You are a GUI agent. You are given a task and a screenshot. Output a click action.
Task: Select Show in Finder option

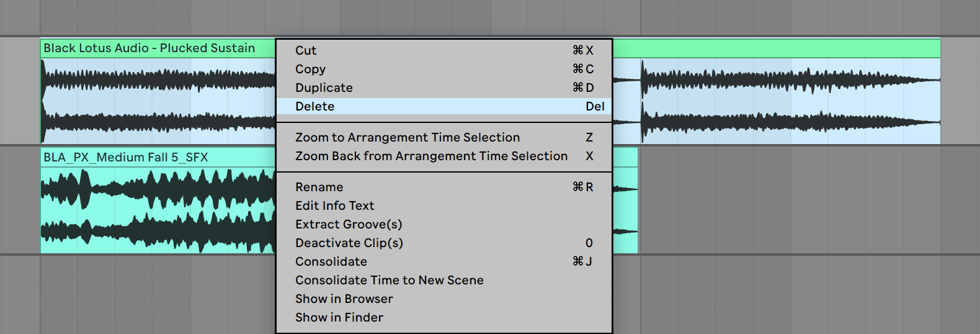[444, 317]
